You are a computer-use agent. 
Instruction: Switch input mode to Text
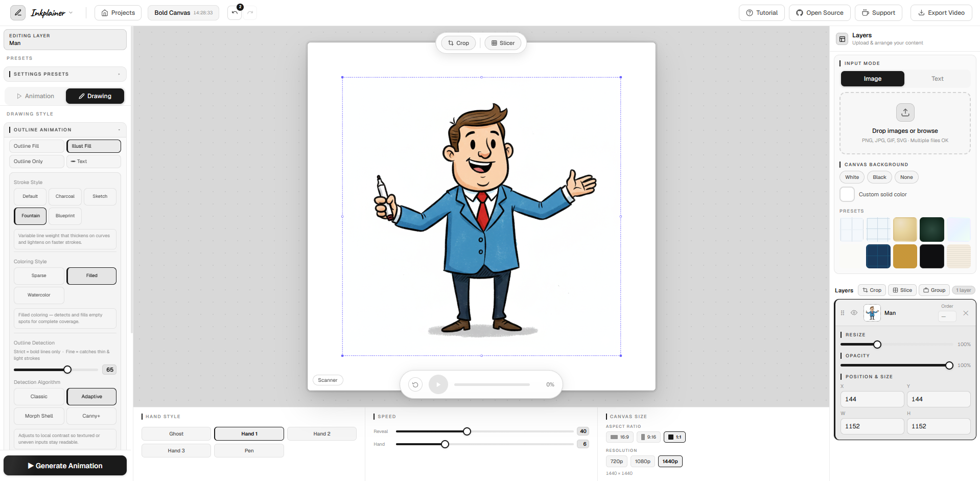937,79
